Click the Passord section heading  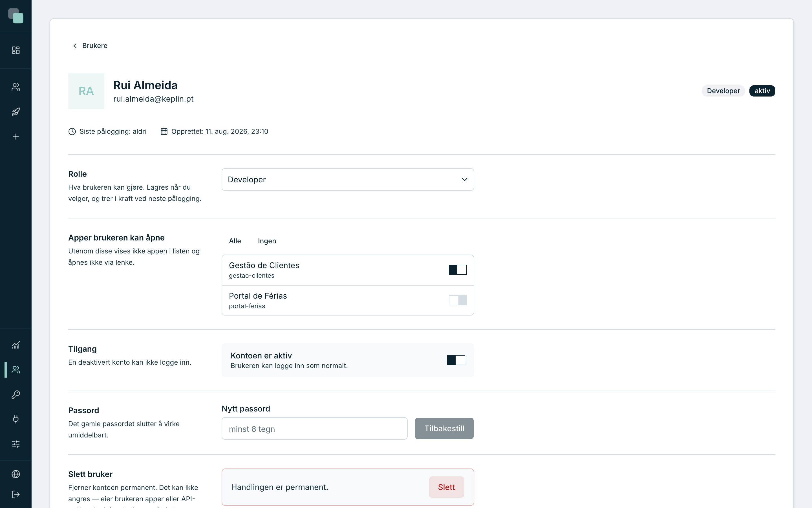83,410
